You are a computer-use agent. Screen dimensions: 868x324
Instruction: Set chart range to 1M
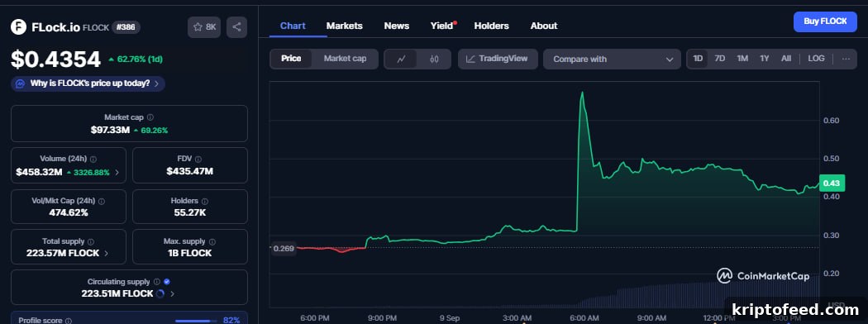[x=742, y=59]
